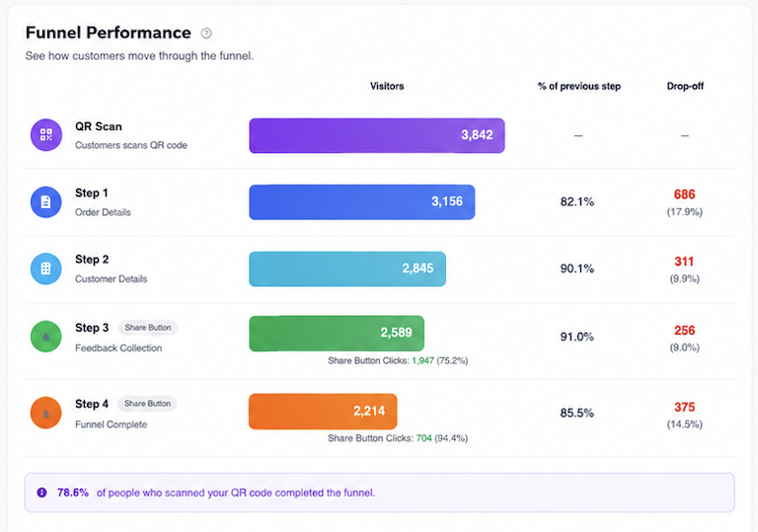Click the green Step 3 bar showing 2,589

pos(337,334)
